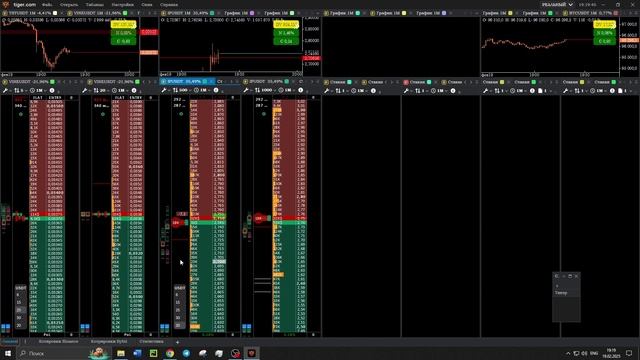Expand the price step 500 dropdown
Viewport: 640px width, 360px height.
[x=182, y=90]
